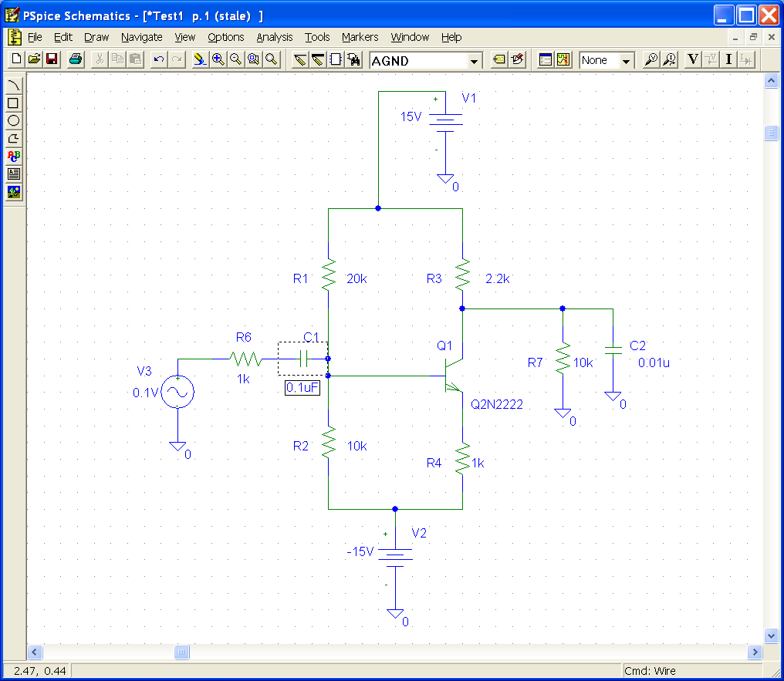Toggle Enable Bias Voltage Display V button

[x=692, y=60]
